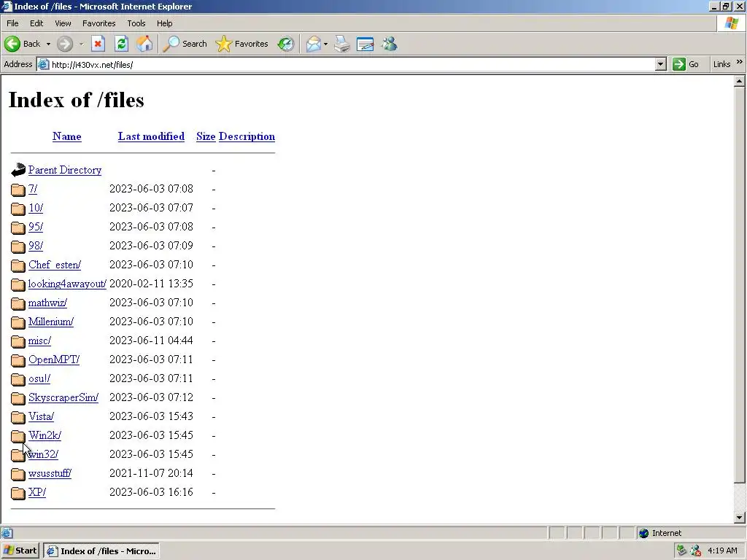The height and width of the screenshot is (560, 747).
Task: Open the 98/ folder link
Action: coord(36,246)
